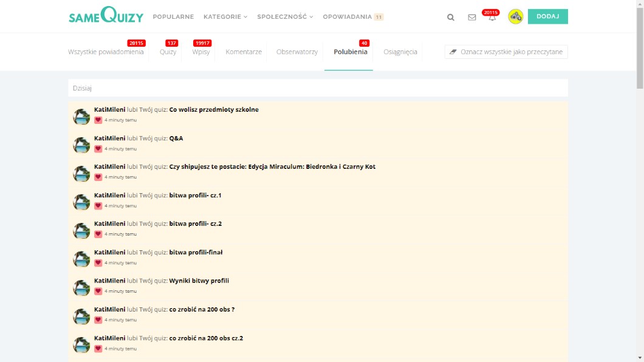Switch to the Komentarze tab
The width and height of the screenshot is (644, 362).
coord(244,52)
